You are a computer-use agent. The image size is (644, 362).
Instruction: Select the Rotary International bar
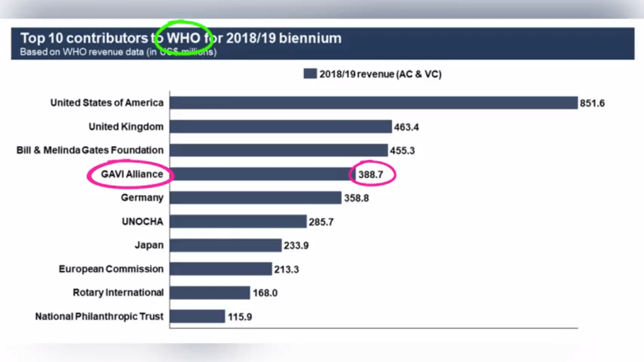click(210, 293)
